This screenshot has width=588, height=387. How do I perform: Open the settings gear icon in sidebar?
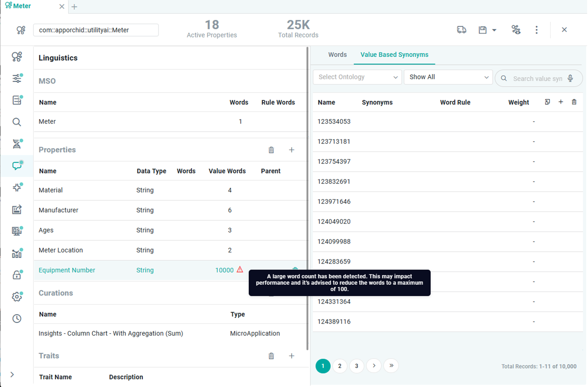[x=17, y=297]
